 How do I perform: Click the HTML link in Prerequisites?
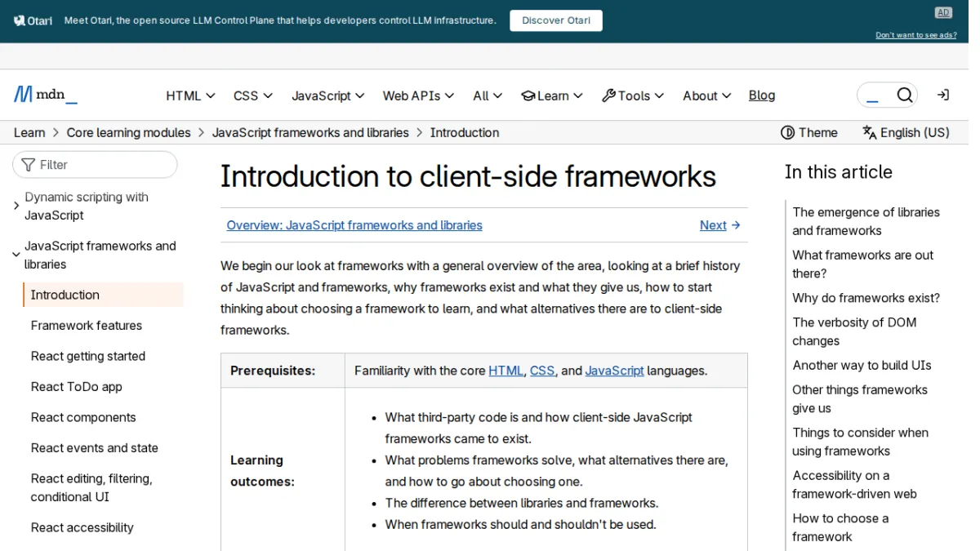(x=506, y=371)
